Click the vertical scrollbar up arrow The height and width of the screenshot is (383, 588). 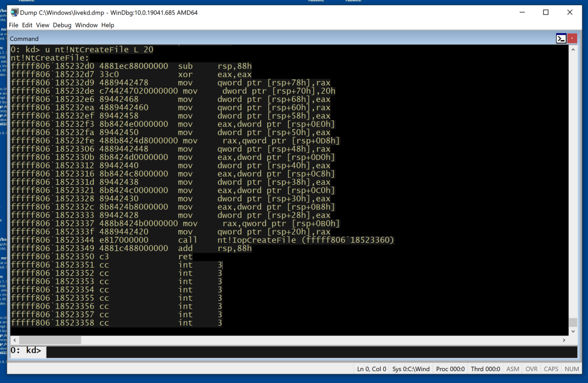[573, 50]
